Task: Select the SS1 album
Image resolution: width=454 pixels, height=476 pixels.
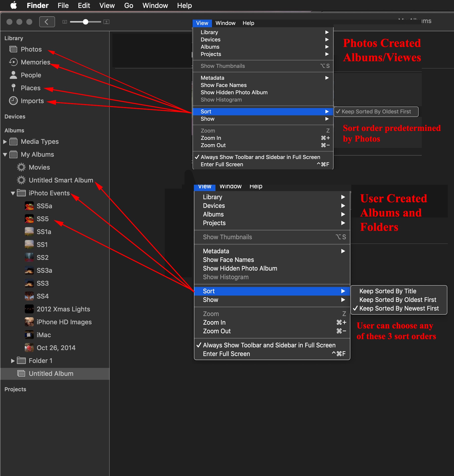Action: (42, 245)
